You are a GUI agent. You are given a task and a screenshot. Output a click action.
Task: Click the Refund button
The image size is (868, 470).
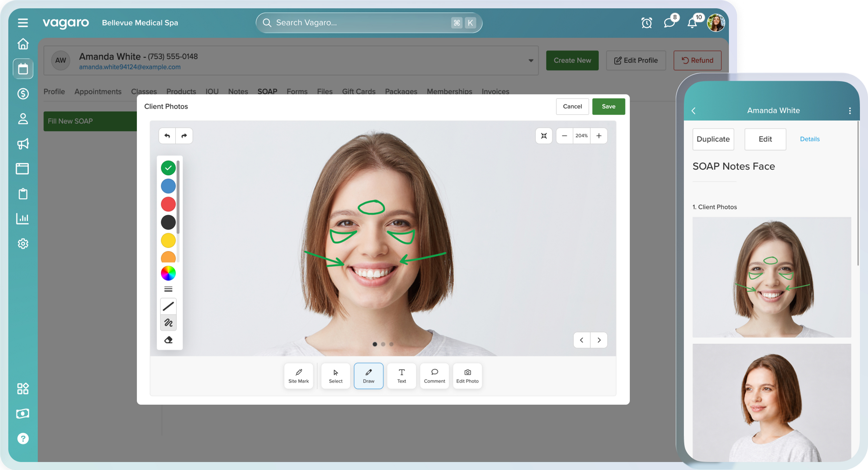(698, 61)
